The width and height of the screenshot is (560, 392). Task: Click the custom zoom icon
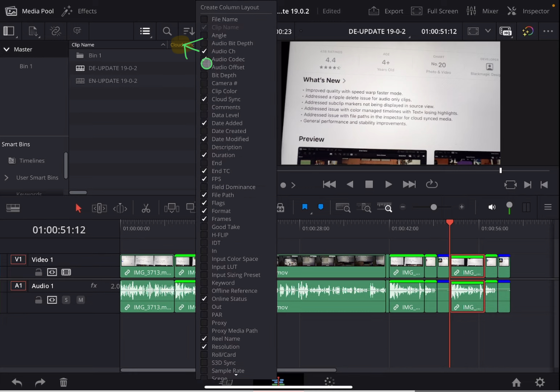point(385,207)
